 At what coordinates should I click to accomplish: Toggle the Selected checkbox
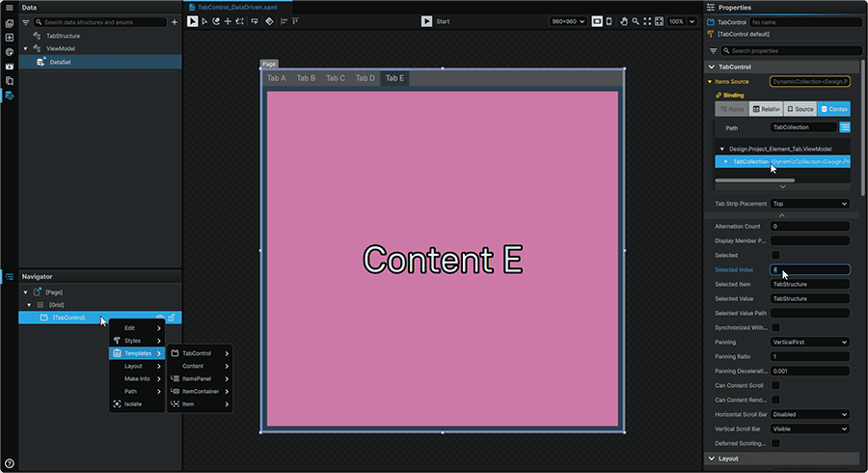point(775,256)
